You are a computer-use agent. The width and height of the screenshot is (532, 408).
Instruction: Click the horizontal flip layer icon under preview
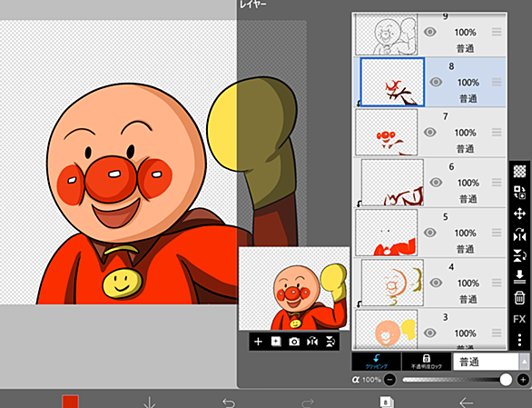coord(312,342)
